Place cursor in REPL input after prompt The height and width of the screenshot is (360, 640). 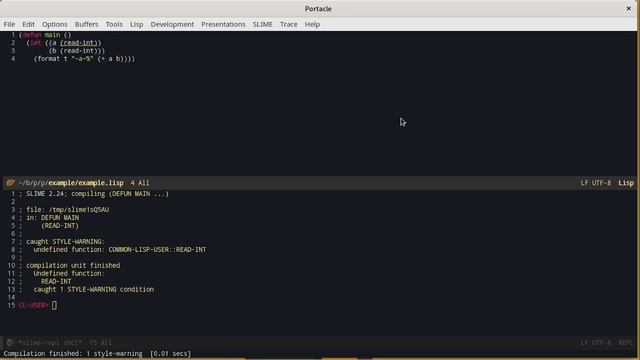click(54, 305)
